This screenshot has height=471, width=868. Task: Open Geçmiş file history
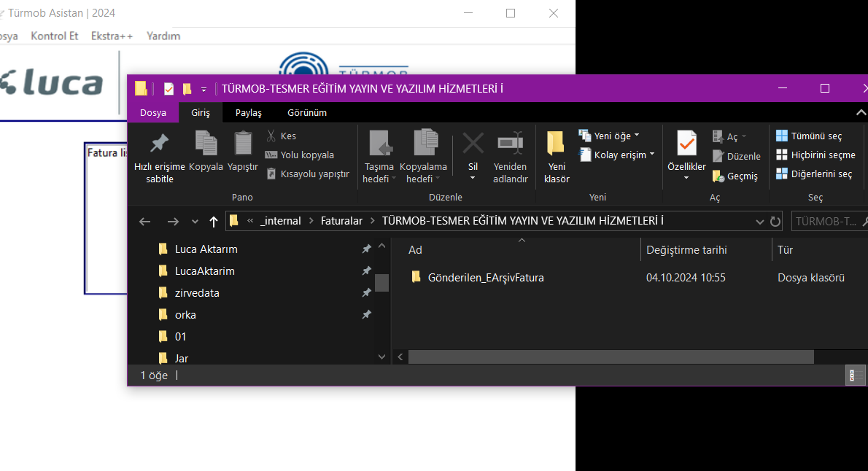pyautogui.click(x=735, y=176)
